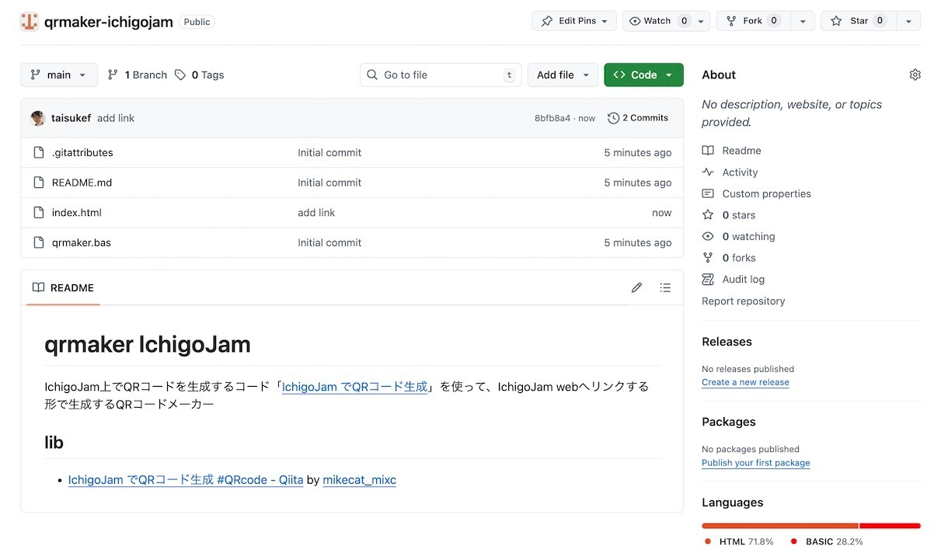Expand the Add file dropdown
This screenshot has height=560, width=948.
[x=563, y=75]
